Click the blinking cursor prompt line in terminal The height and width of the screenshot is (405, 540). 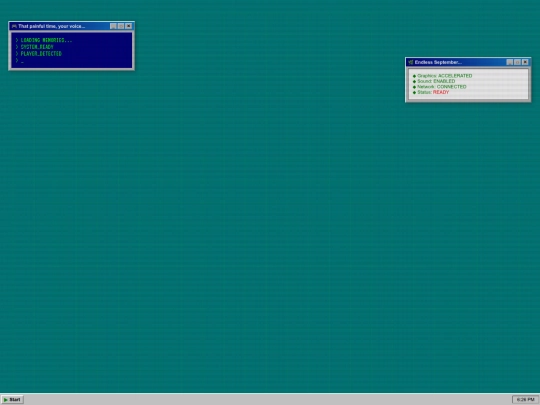(20, 61)
